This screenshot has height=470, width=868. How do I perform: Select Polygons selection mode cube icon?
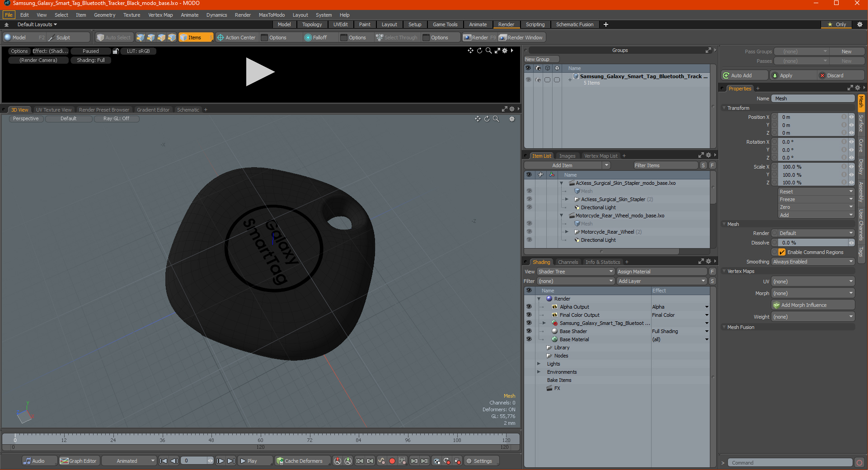pos(161,38)
